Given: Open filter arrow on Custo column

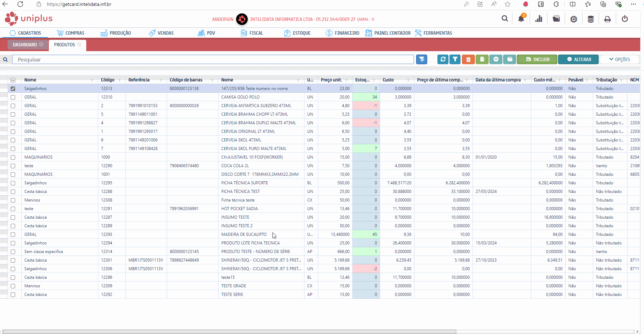Looking at the screenshot, I should pyautogui.click(x=408, y=80).
